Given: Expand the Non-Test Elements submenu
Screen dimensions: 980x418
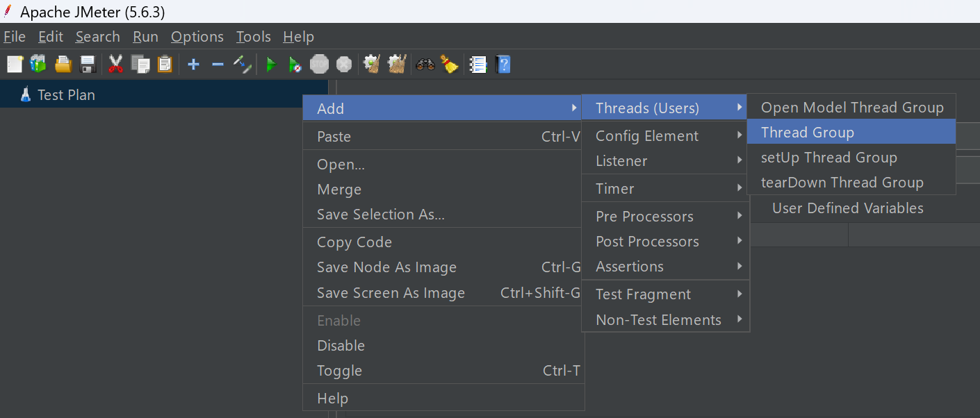Looking at the screenshot, I should coord(665,320).
